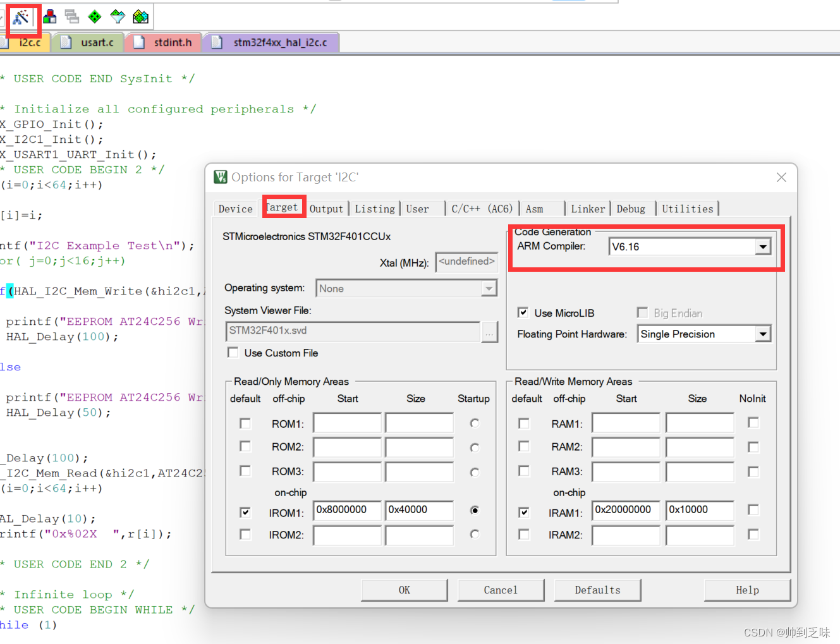Open the Device tab in Options dialog
840x644 pixels.
pos(235,209)
